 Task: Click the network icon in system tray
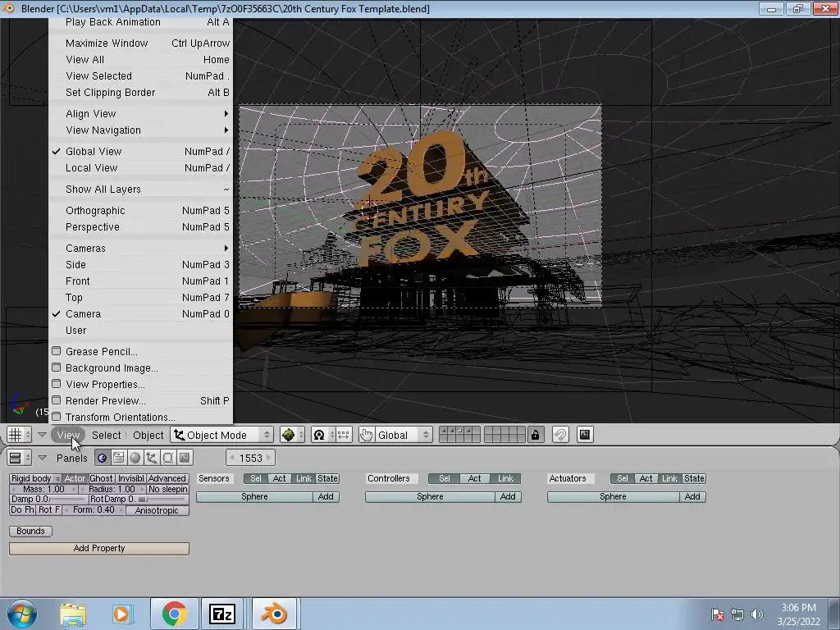click(737, 614)
